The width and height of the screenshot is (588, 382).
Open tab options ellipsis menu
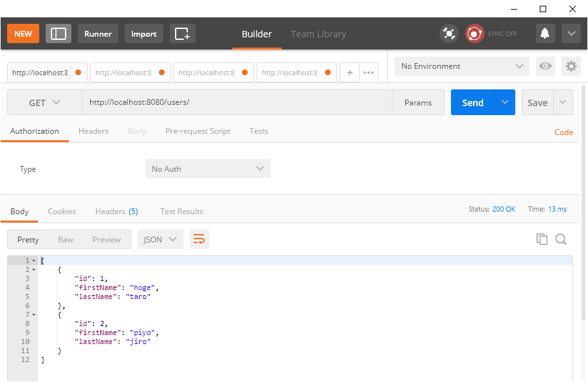(x=369, y=73)
